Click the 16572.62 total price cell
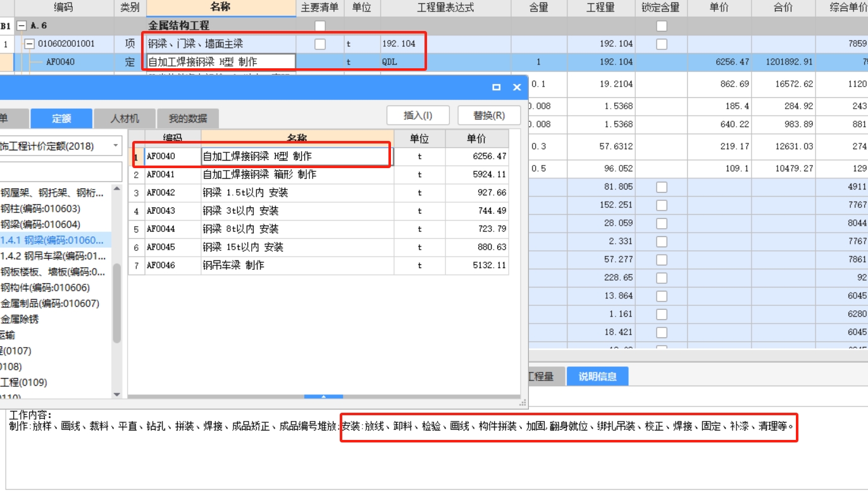Screen dimensions: 868x493 click(783, 84)
